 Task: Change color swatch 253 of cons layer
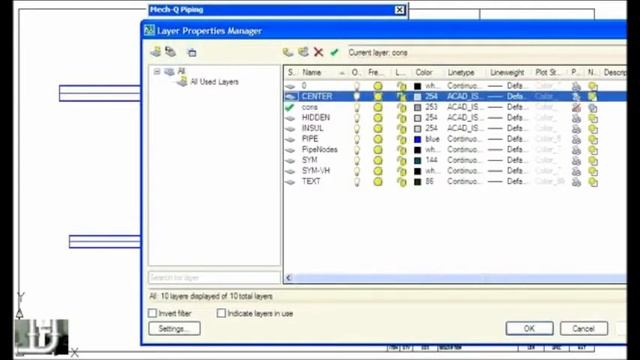[x=417, y=107]
